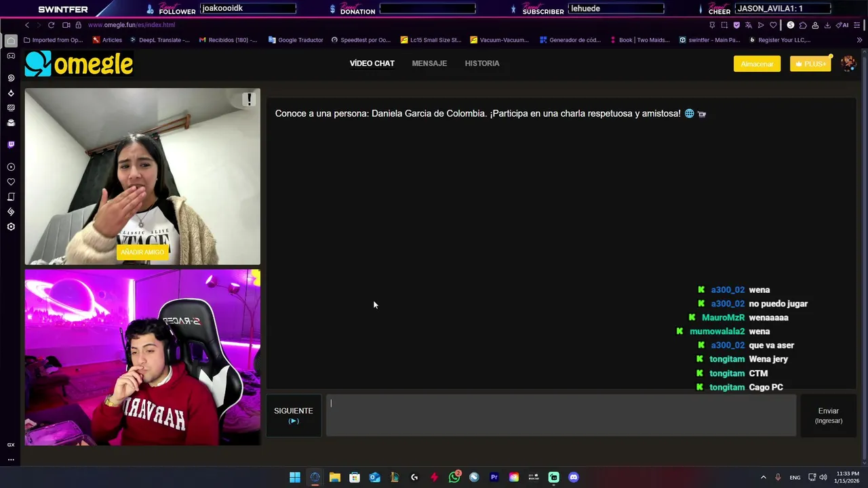Open File Explorer from taskbar

point(335,477)
